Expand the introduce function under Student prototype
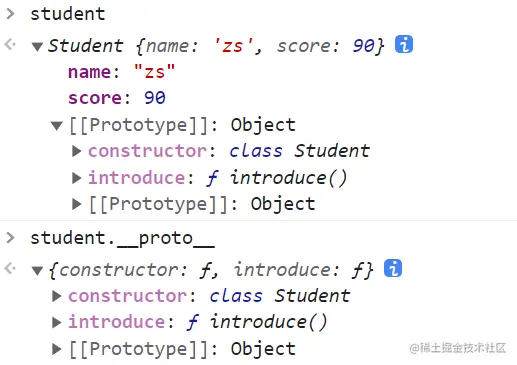 (x=77, y=178)
